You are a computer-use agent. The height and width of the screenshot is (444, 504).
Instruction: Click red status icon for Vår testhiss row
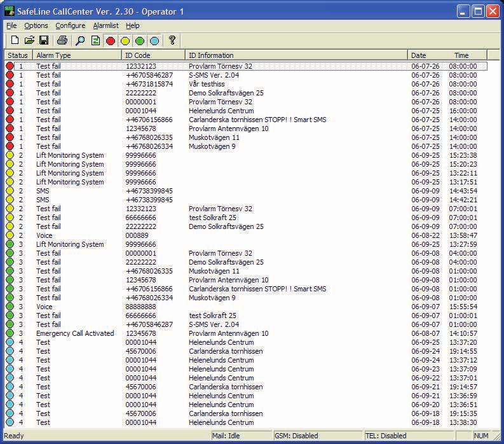click(x=10, y=84)
